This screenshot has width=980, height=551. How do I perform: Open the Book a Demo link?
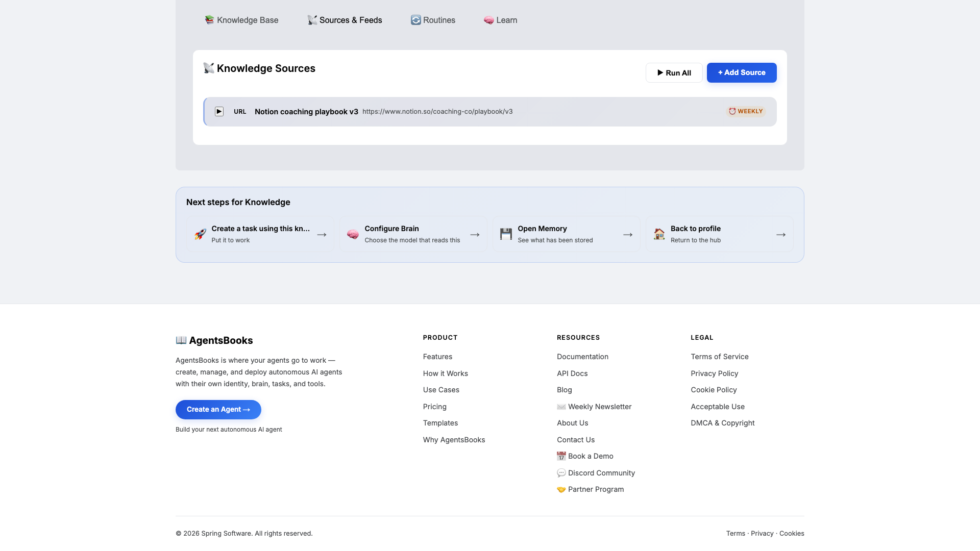(x=585, y=456)
